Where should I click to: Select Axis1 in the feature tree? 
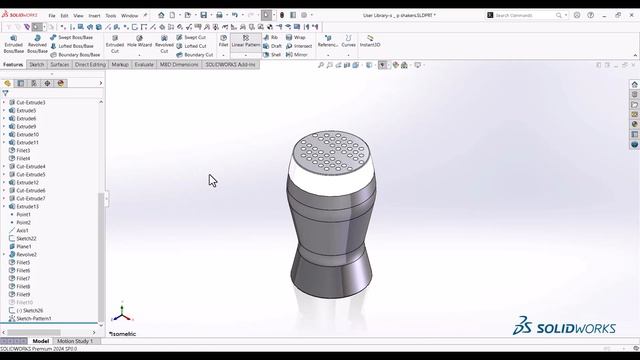pyautogui.click(x=19, y=231)
